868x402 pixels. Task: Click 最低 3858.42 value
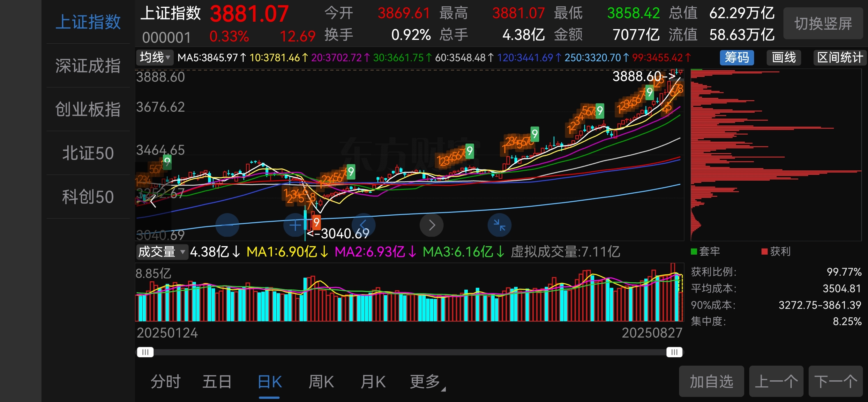[x=633, y=13]
